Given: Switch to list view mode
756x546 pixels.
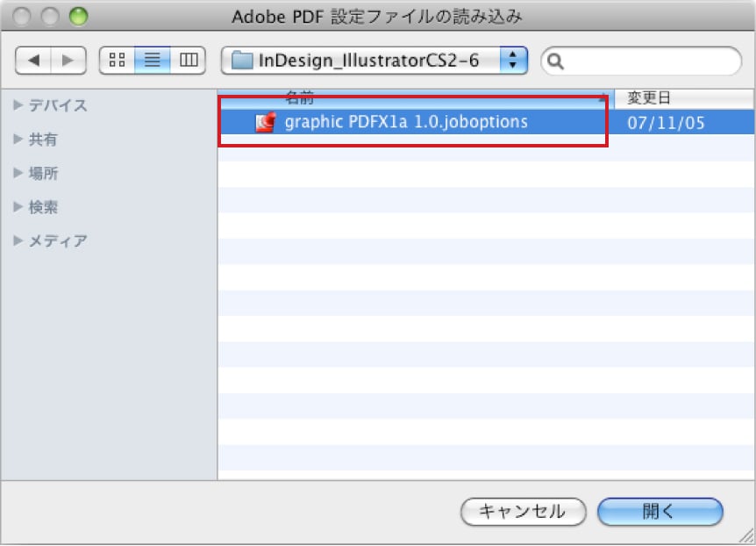Looking at the screenshot, I should tap(152, 60).
